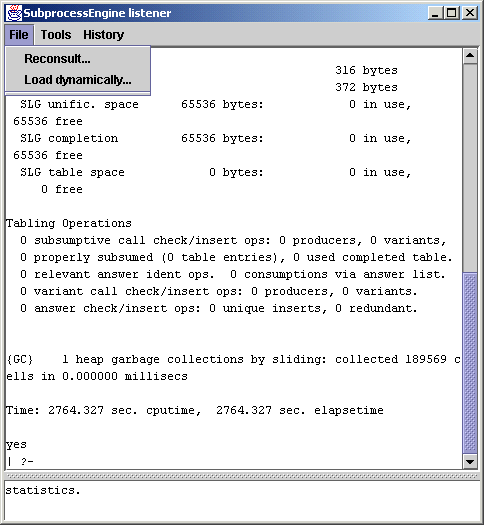
Task: Click the scrollbar up arrow
Action: (470, 56)
